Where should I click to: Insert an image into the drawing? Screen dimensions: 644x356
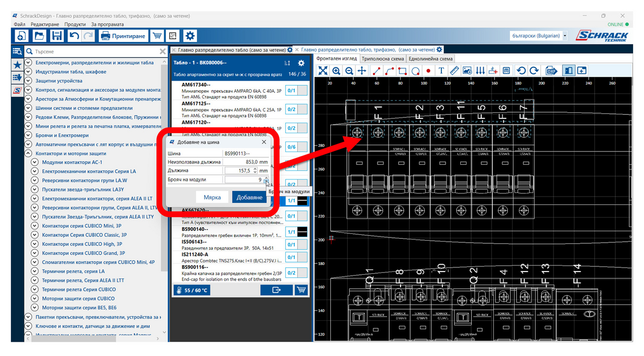point(467,71)
